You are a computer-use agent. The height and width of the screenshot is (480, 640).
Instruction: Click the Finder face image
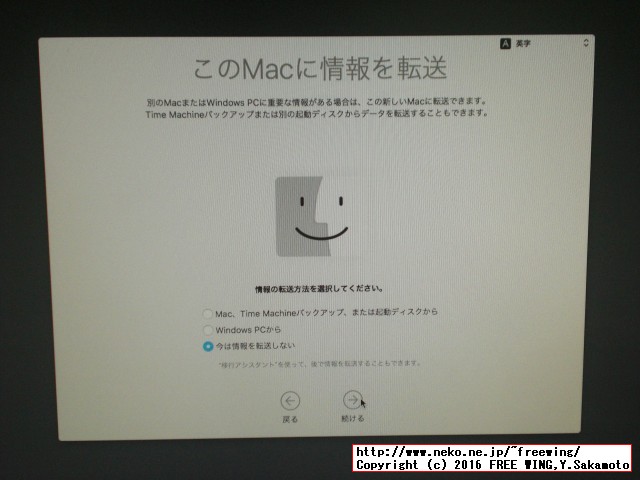pos(312,216)
